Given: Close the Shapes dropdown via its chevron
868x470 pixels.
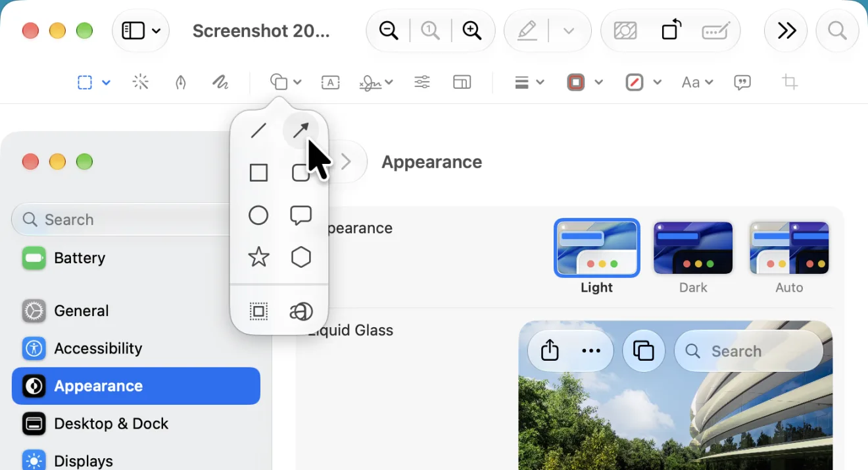Looking at the screenshot, I should coord(297,82).
